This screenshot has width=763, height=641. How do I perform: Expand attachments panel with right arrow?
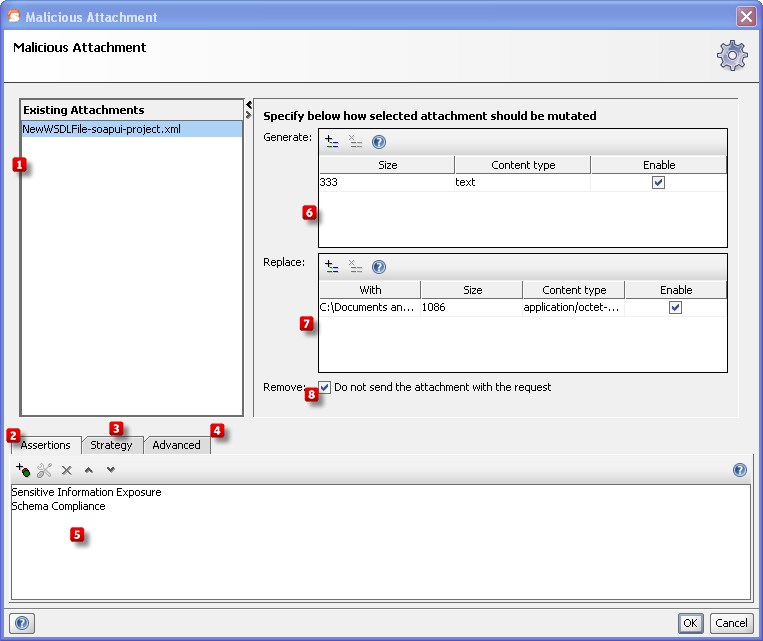tap(249, 115)
